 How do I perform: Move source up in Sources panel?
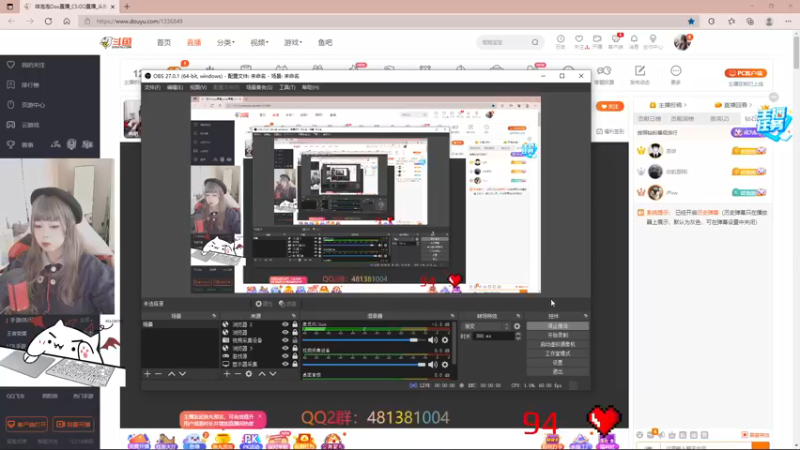click(x=262, y=374)
